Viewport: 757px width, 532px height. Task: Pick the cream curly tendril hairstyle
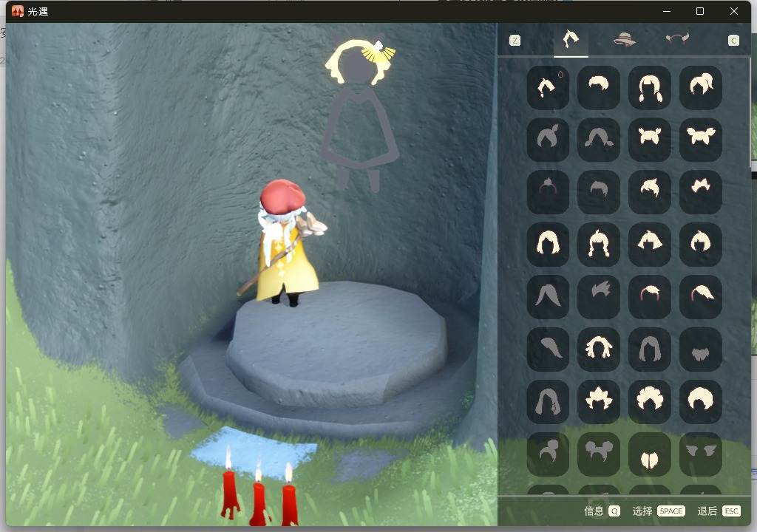(x=599, y=349)
